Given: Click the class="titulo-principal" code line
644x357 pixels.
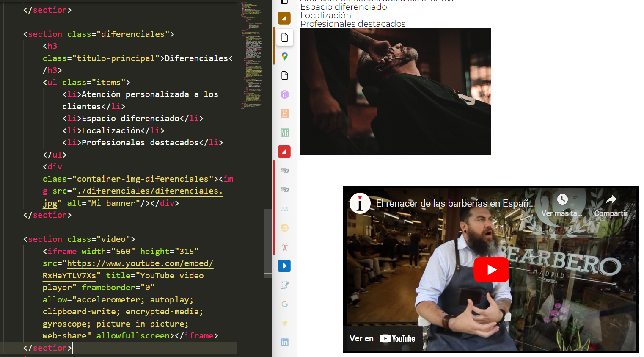Looking at the screenshot, I should click(x=138, y=58).
